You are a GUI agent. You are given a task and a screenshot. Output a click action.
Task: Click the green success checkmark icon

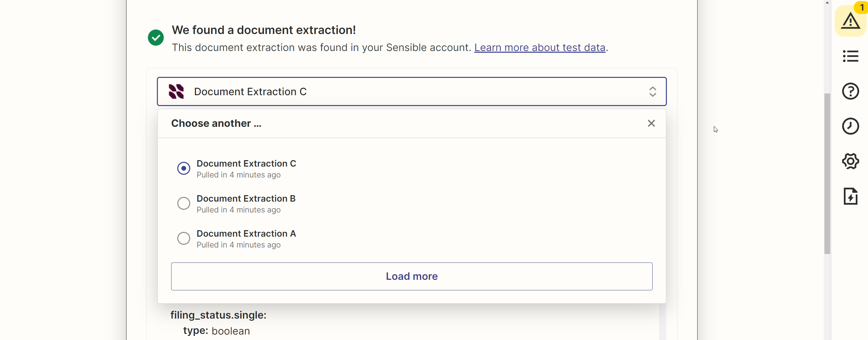tap(156, 37)
